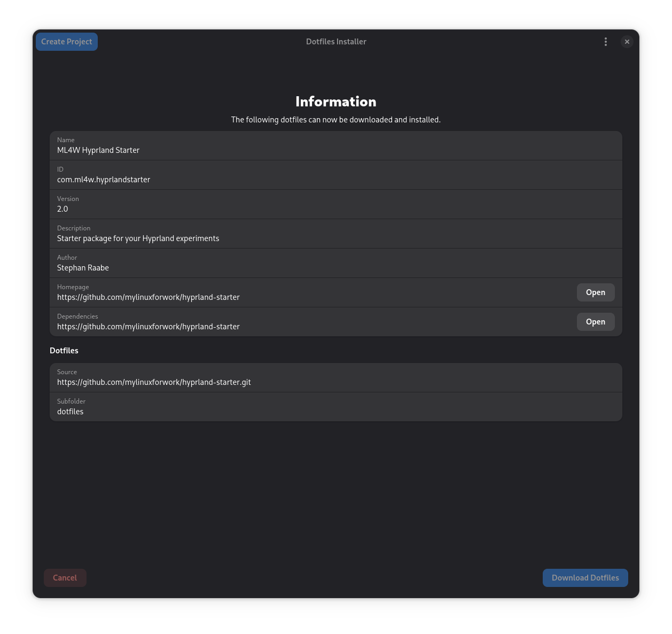Select the Source URL ending in "hyprland-starter.git"
Viewport: 672px width, 634px height.
pyautogui.click(x=154, y=382)
